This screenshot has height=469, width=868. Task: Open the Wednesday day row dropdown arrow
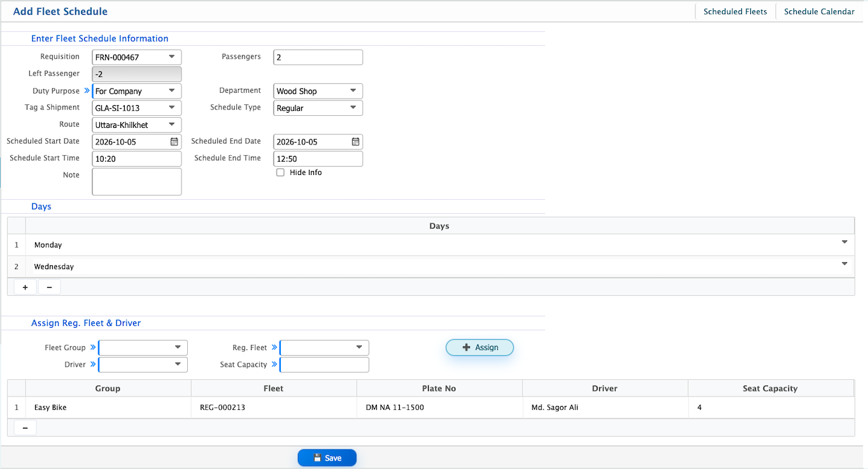point(844,263)
